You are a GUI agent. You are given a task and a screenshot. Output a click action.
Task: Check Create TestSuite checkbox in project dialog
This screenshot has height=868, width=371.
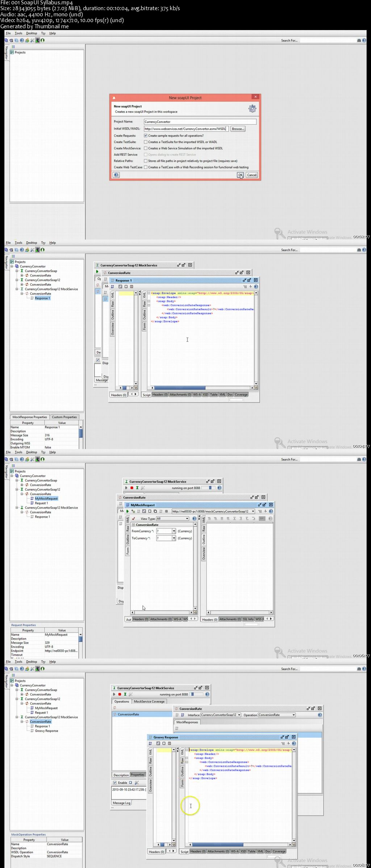(146, 142)
